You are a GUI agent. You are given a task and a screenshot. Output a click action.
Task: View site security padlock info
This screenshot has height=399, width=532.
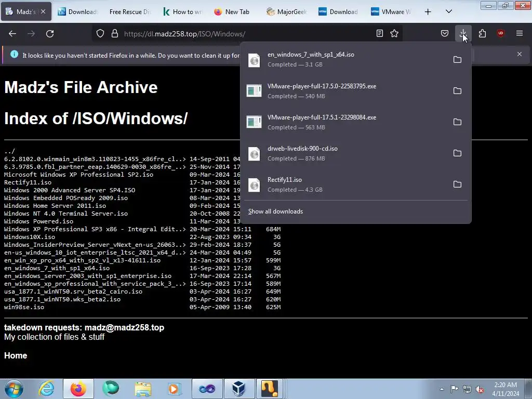point(115,34)
